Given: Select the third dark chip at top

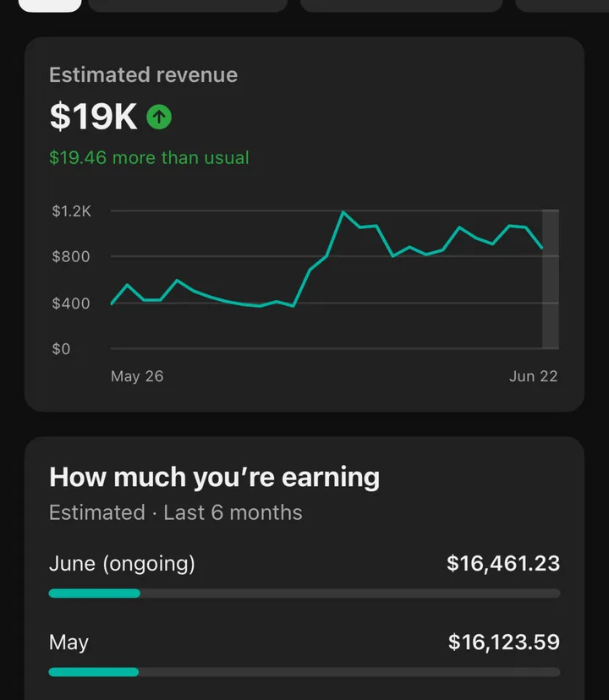Looking at the screenshot, I should click(x=402, y=5).
